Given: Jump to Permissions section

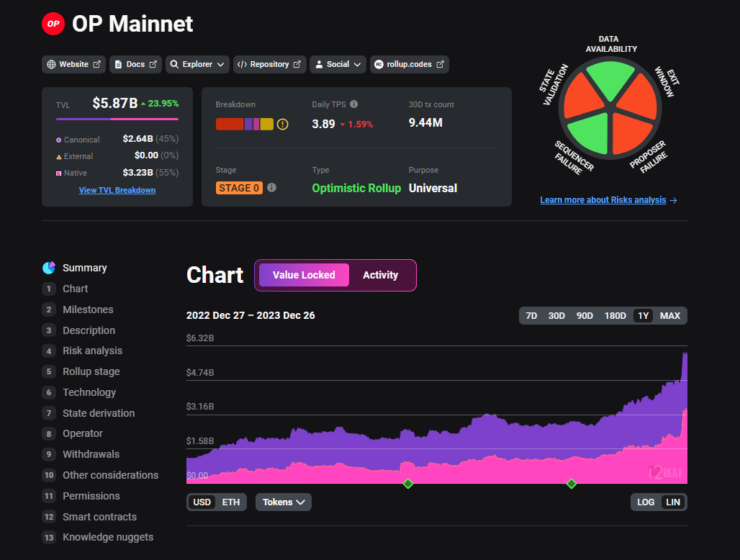Looking at the screenshot, I should (91, 496).
